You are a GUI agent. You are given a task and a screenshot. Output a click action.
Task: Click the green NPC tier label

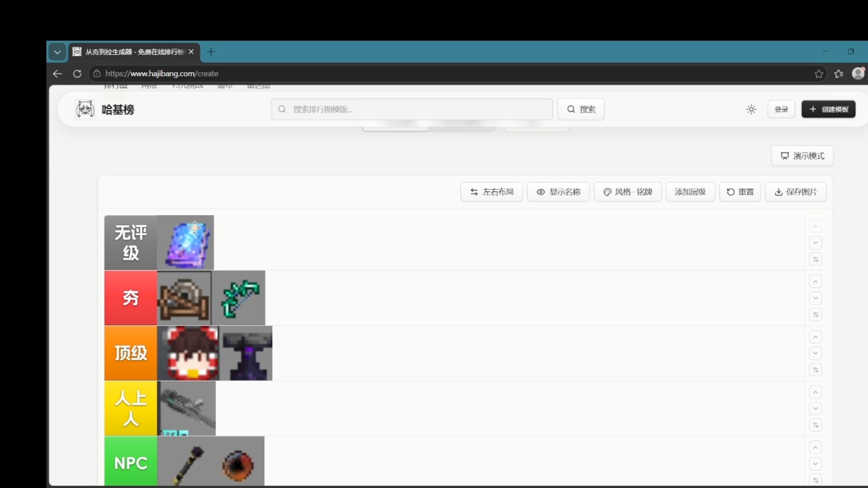(131, 461)
